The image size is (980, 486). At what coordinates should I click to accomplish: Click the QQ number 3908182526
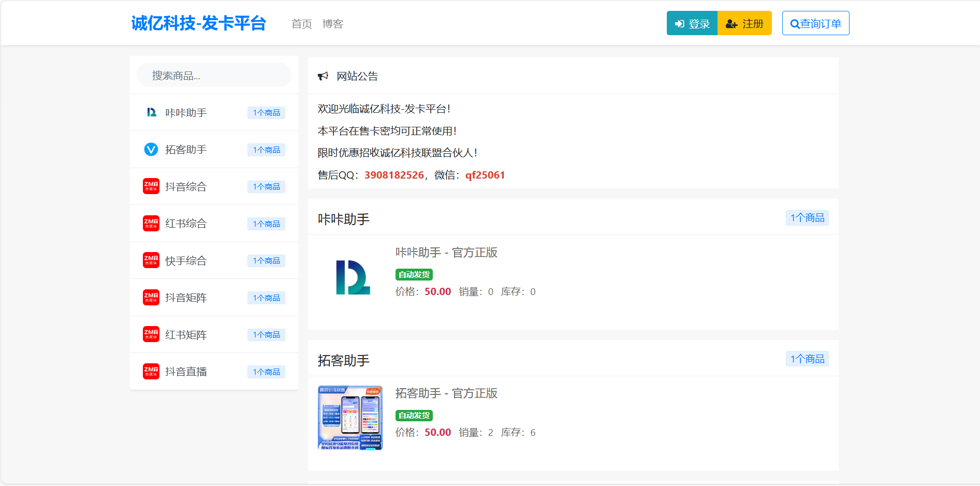(x=394, y=175)
